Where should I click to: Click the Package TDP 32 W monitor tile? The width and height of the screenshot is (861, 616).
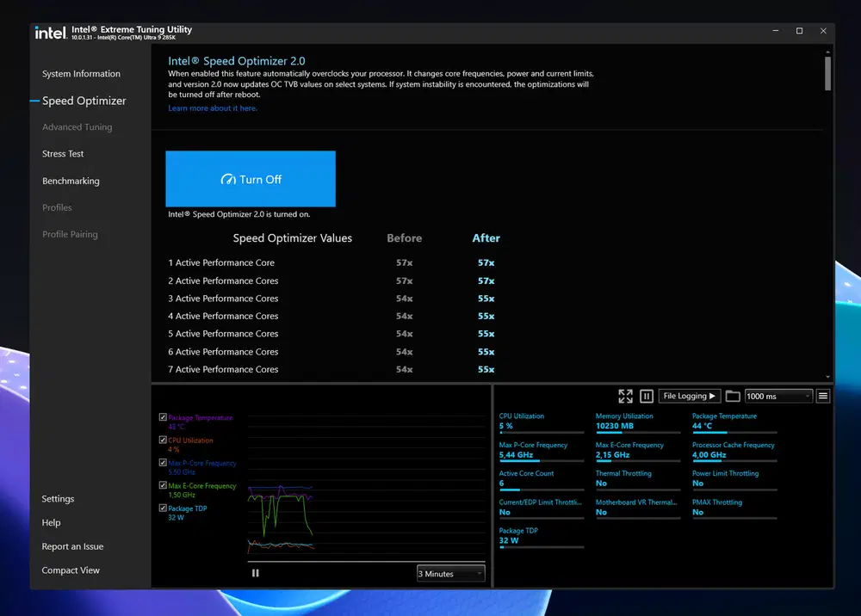tap(541, 537)
